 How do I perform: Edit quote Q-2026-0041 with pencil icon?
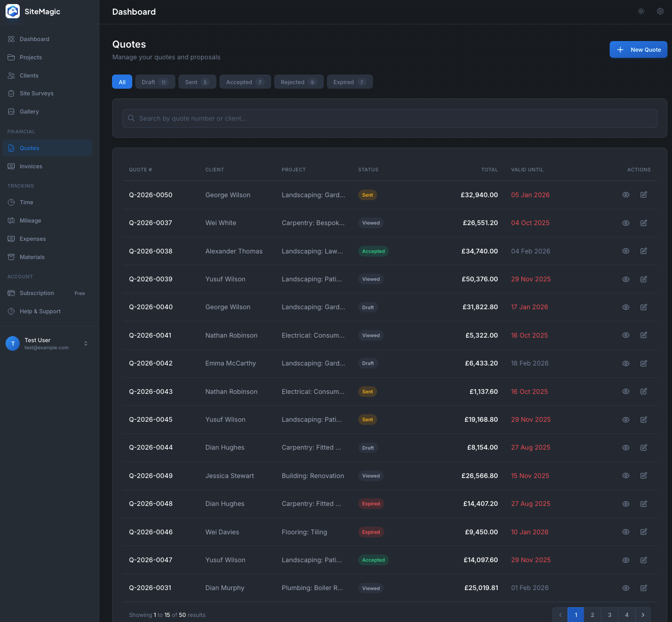point(644,335)
